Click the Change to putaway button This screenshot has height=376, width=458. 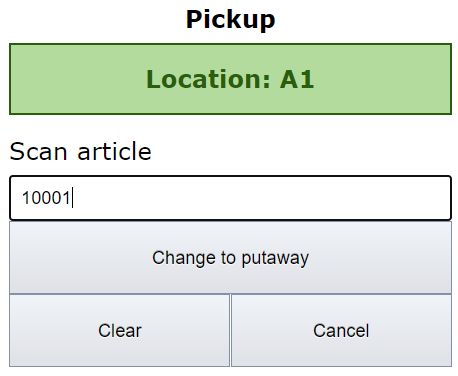pos(230,258)
